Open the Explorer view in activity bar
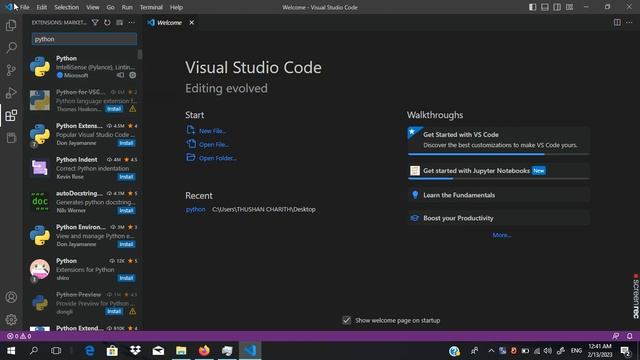This screenshot has height=360, width=640. [x=11, y=25]
